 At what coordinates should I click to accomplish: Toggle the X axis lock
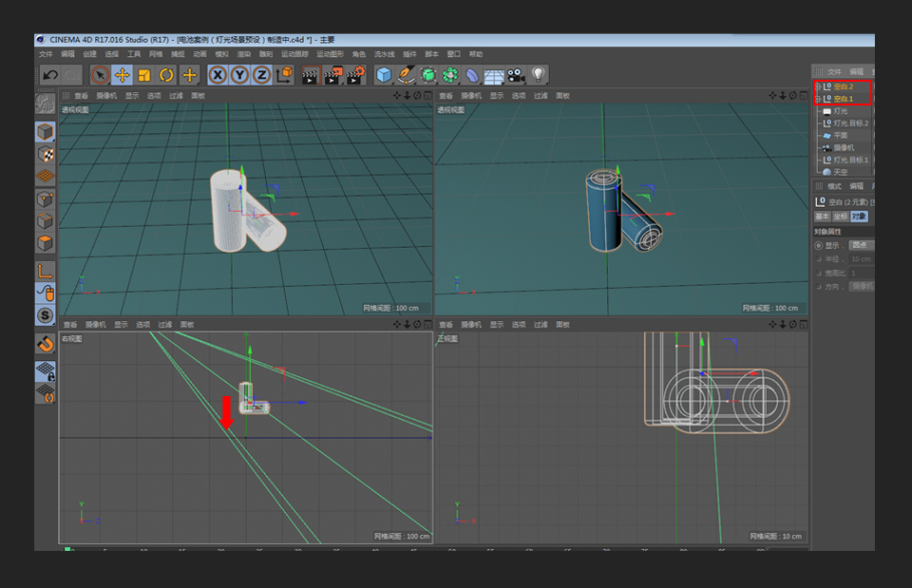[216, 75]
